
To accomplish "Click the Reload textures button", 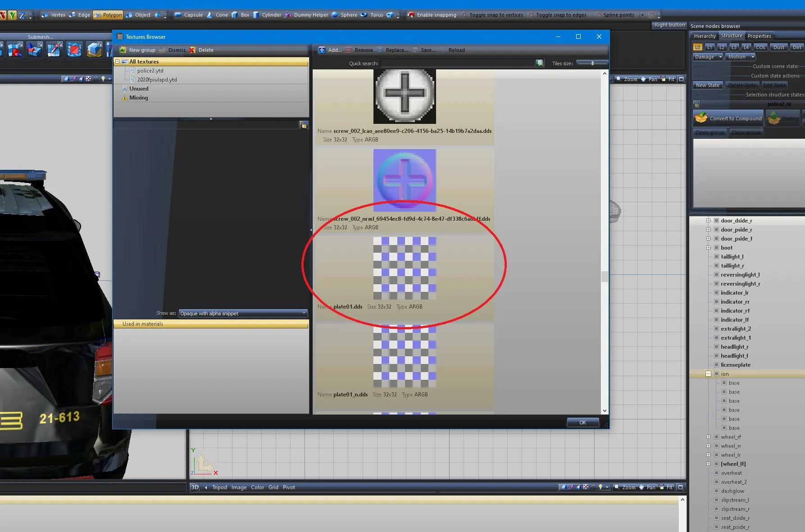I will [456, 50].
